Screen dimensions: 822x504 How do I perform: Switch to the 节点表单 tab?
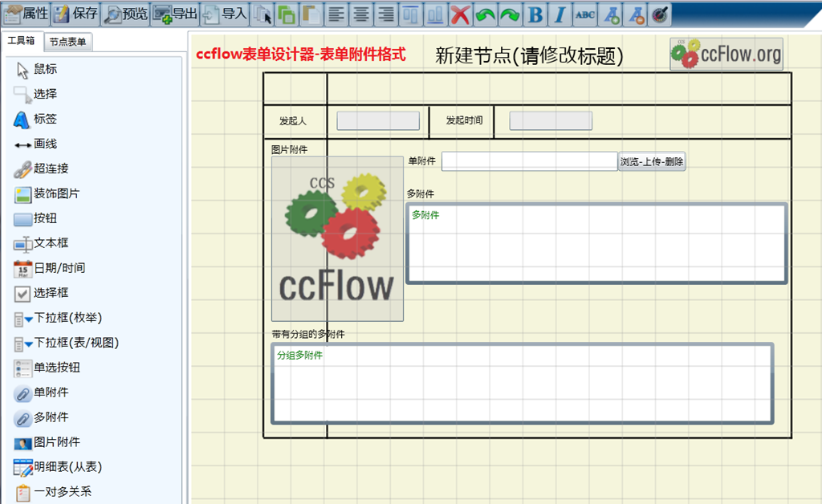[x=67, y=42]
